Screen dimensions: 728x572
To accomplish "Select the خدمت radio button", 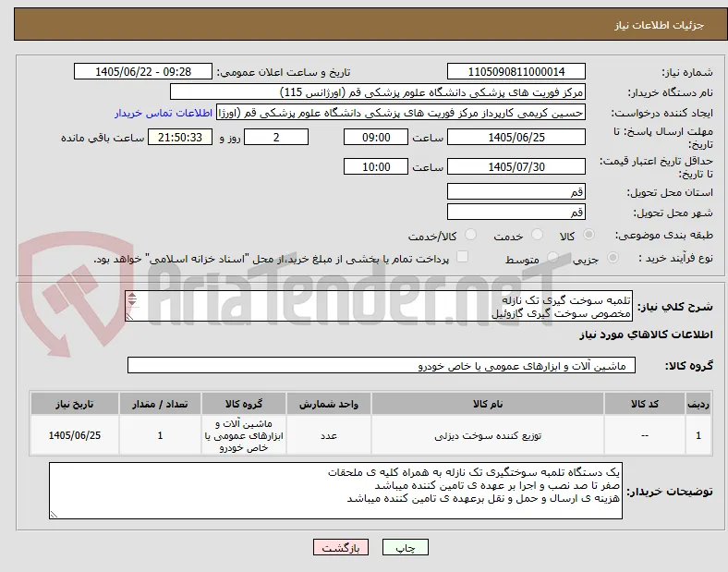I will click(x=537, y=235).
